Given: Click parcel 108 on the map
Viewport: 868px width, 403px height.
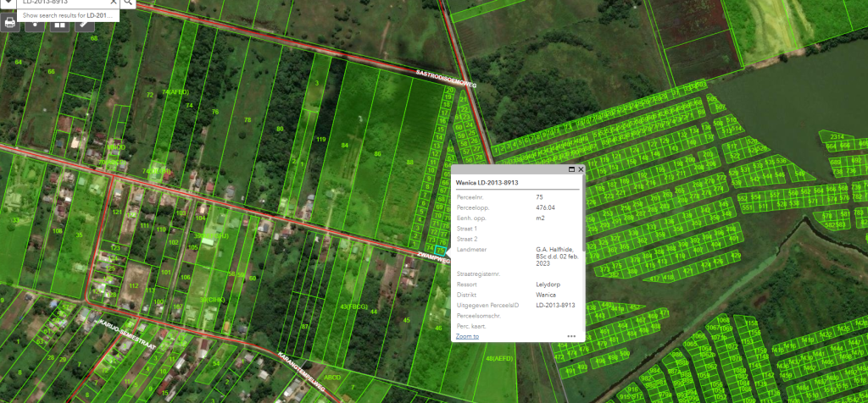Looking at the screenshot, I should point(58,230).
